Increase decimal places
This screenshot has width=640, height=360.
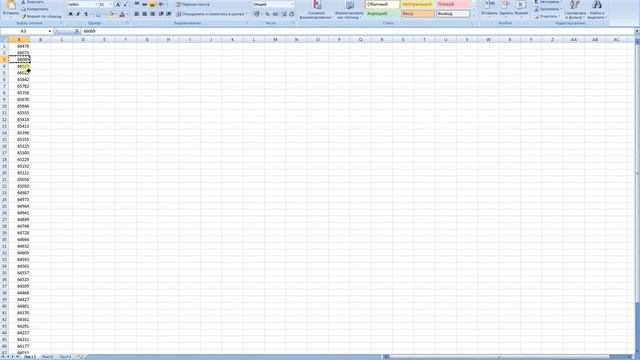[284, 14]
